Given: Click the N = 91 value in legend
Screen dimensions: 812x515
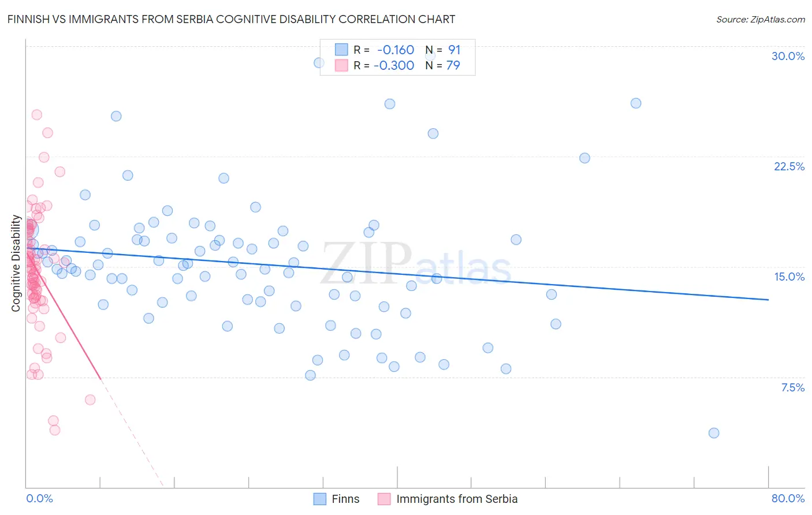Looking at the screenshot, I should coord(443,50).
